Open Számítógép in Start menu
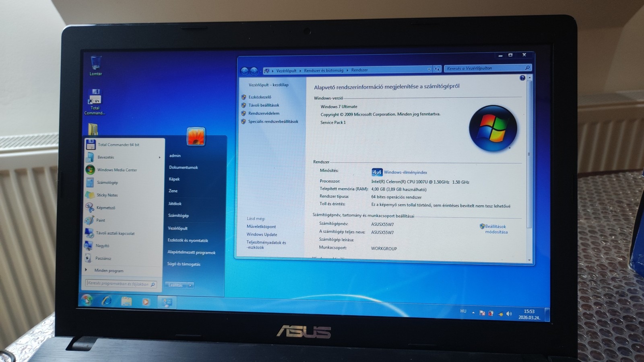This screenshot has height=362, width=644. click(x=179, y=216)
